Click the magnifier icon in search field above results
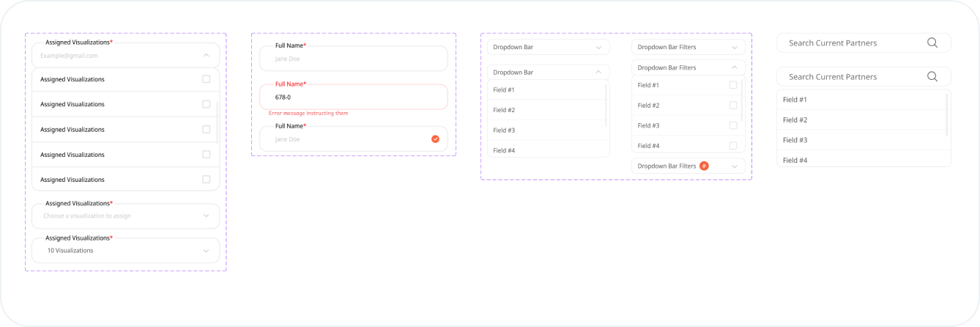The width and height of the screenshot is (980, 327). coord(932,76)
